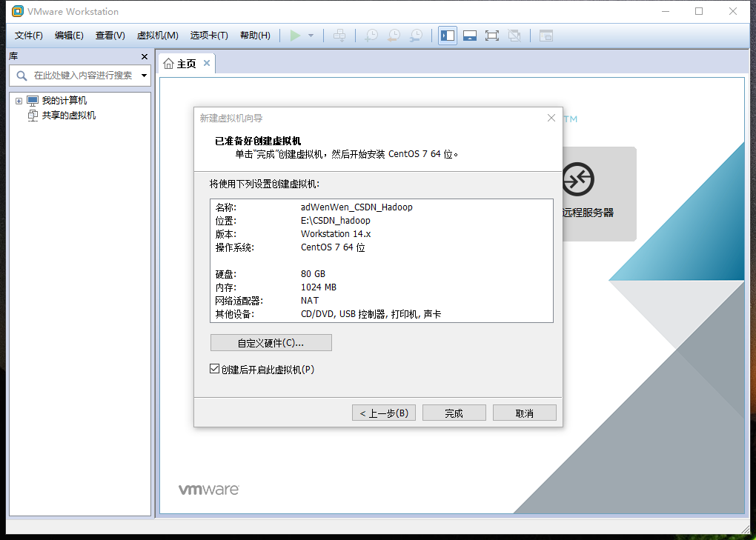Click the Unity mode toolbar icon
Screen dimensions: 756x540
coord(514,36)
